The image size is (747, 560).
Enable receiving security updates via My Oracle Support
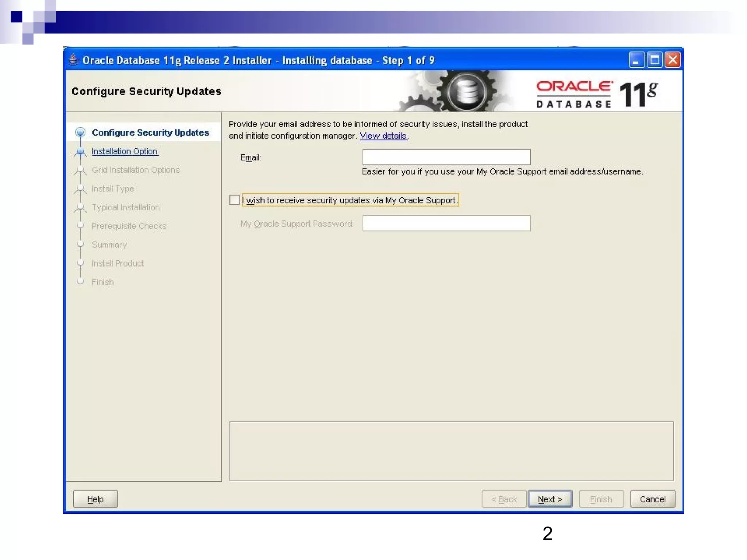coord(235,200)
